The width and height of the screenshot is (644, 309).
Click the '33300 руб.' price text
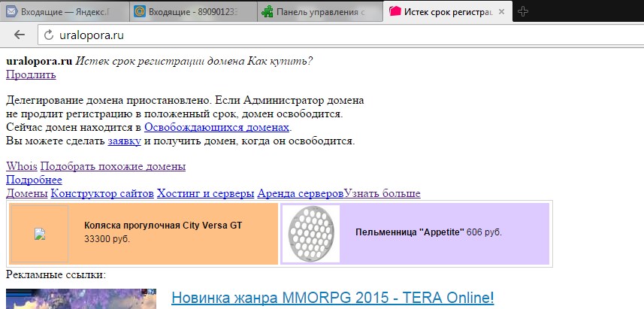[107, 239]
